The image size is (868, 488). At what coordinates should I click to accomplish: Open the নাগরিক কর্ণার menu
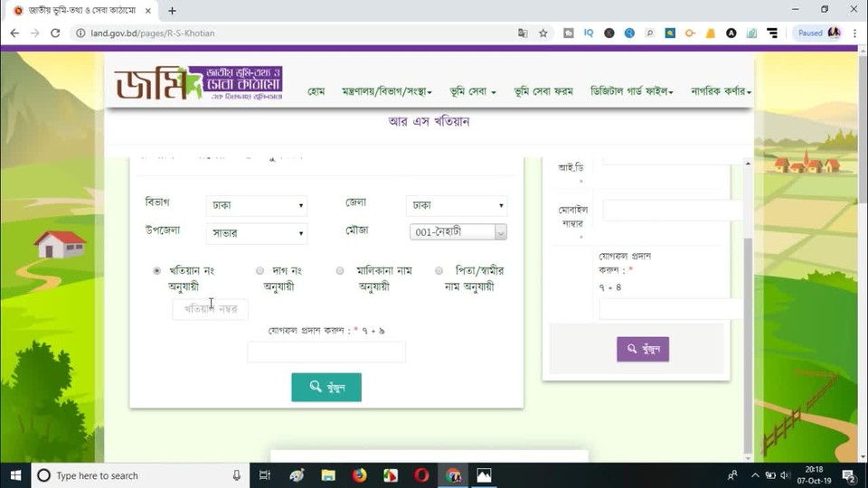point(721,91)
